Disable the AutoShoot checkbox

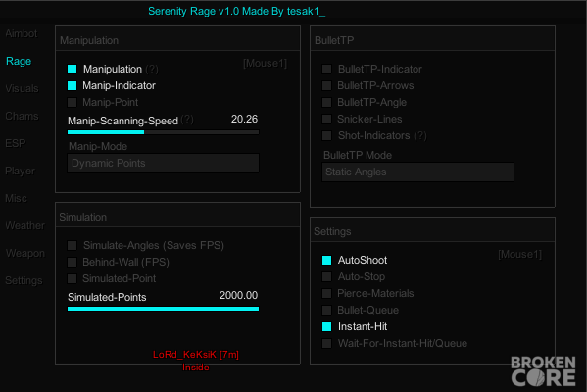326,261
